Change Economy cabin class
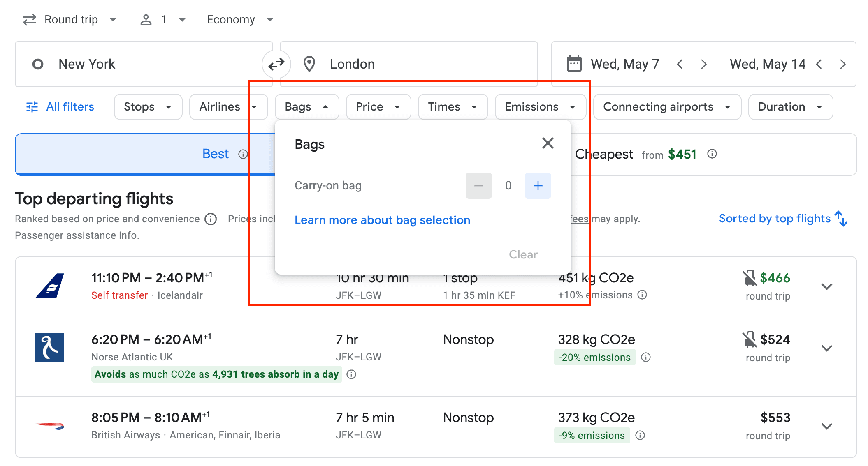The width and height of the screenshot is (868, 466). (240, 20)
